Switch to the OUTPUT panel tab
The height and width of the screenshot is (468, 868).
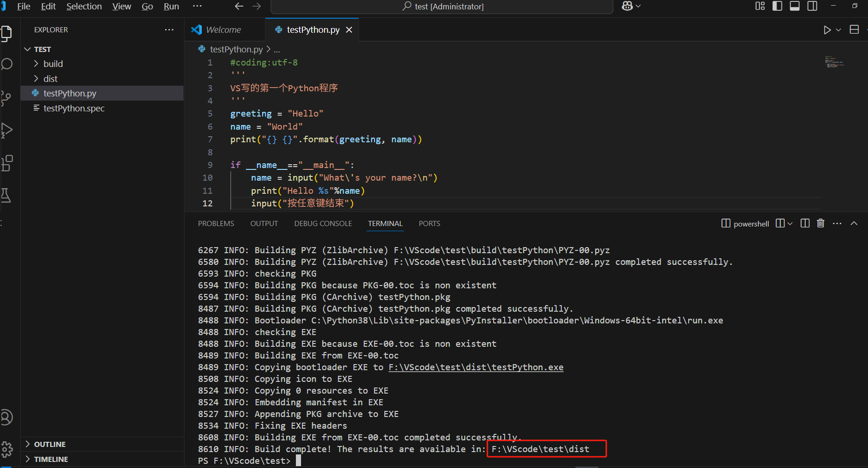(264, 224)
